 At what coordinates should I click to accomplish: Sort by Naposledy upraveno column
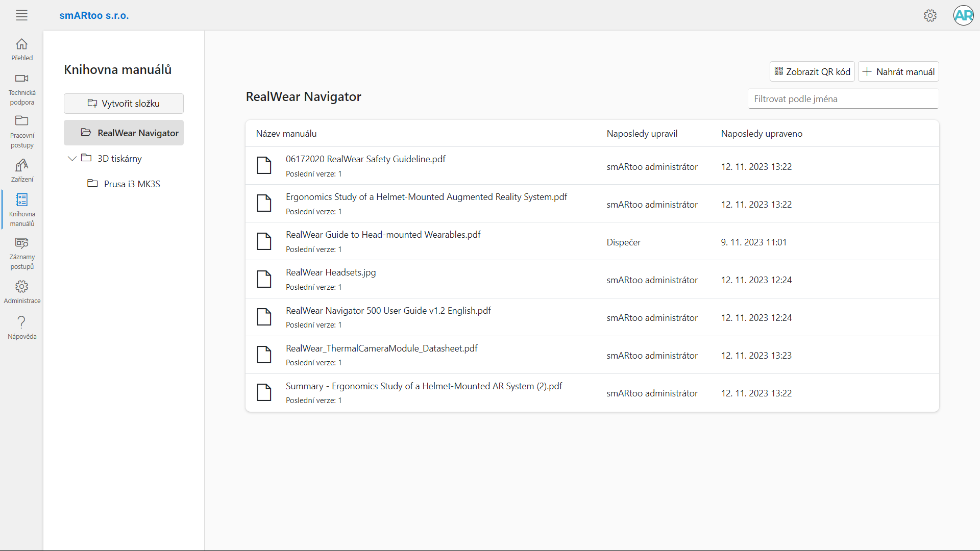point(762,134)
